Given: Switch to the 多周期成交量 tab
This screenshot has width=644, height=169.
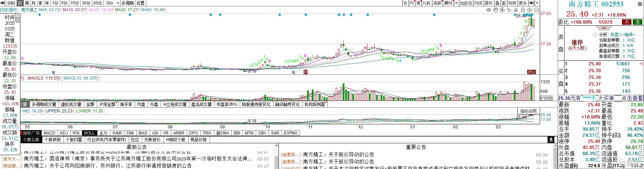Looking at the screenshot, I should point(44,104).
